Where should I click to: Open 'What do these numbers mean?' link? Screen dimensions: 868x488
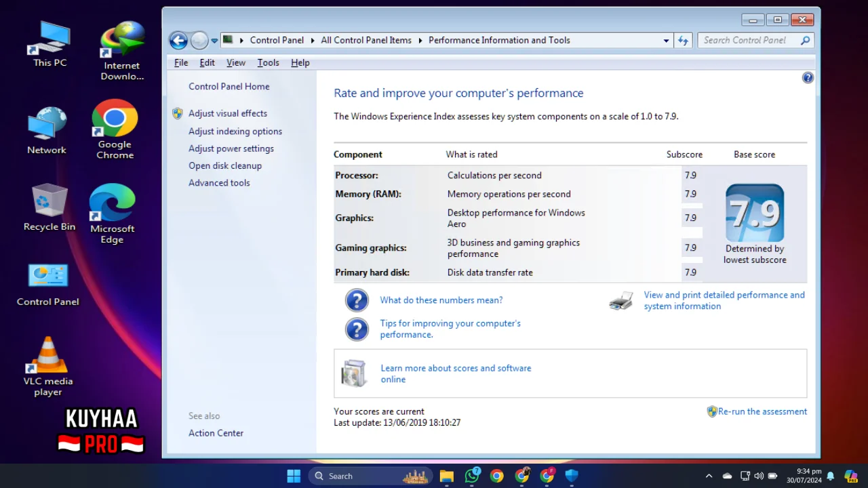point(441,300)
